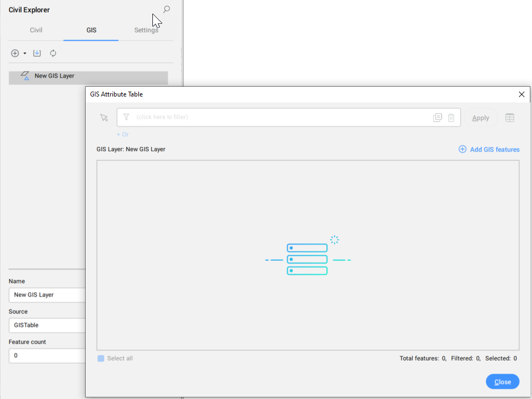Open the Settings tab
This screenshot has height=399, width=532.
(146, 30)
